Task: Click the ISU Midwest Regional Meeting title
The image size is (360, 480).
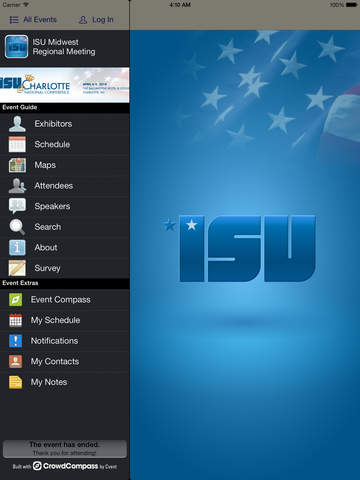Action: click(x=64, y=47)
